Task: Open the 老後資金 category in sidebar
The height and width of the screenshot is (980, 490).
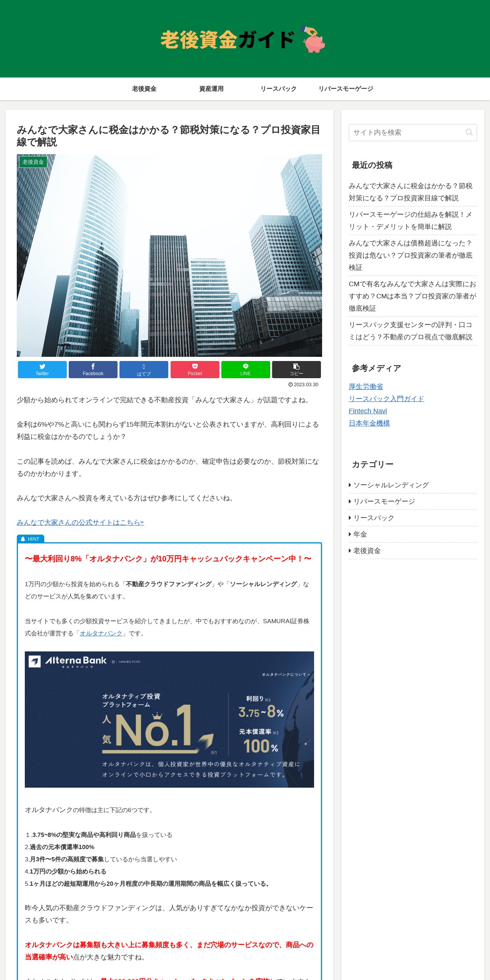Action: [x=413, y=551]
